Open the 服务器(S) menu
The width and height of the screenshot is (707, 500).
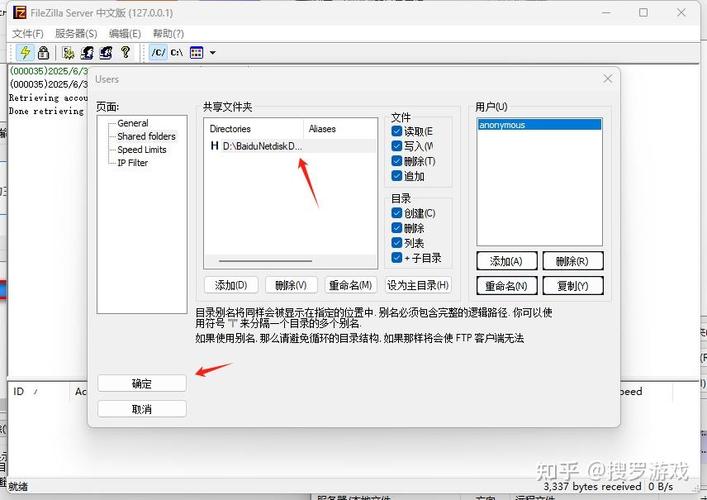point(76,33)
